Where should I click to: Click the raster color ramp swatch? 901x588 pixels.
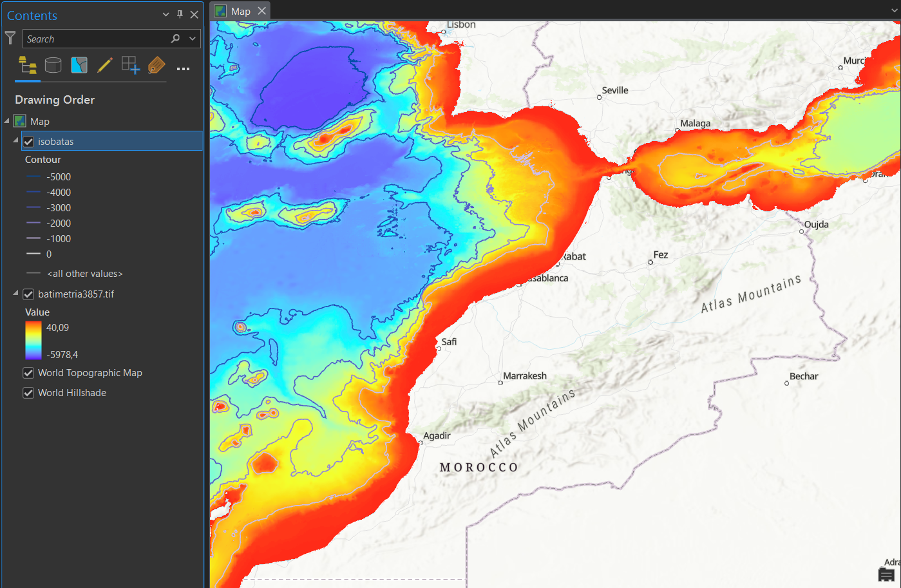[33, 340]
